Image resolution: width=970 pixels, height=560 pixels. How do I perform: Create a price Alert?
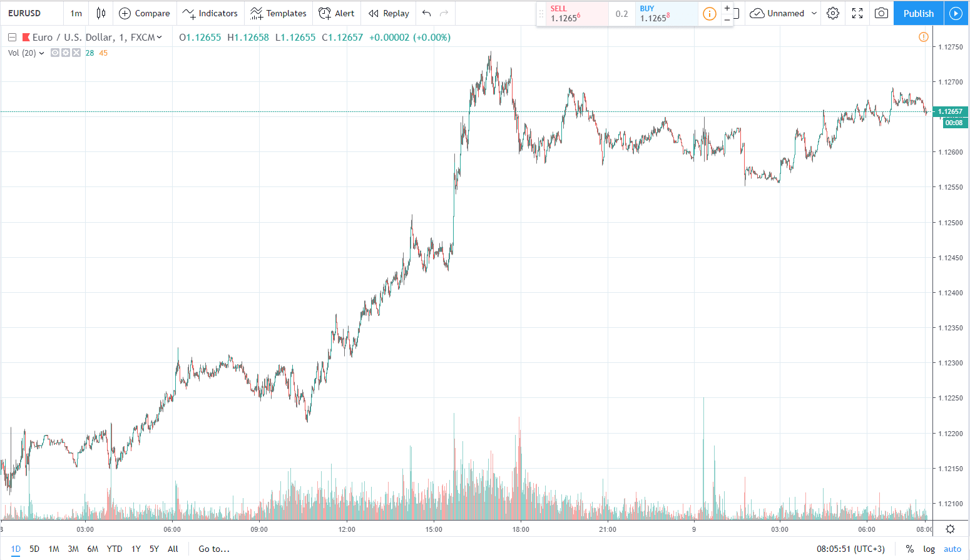(x=337, y=13)
